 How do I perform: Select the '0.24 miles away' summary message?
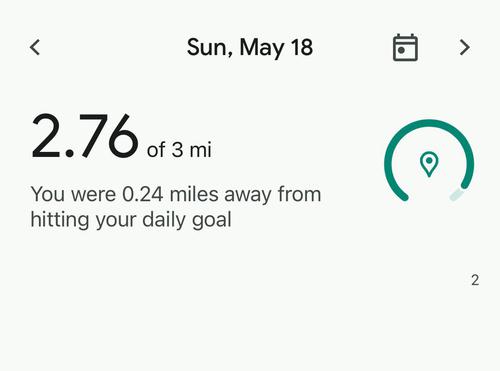click(x=176, y=207)
